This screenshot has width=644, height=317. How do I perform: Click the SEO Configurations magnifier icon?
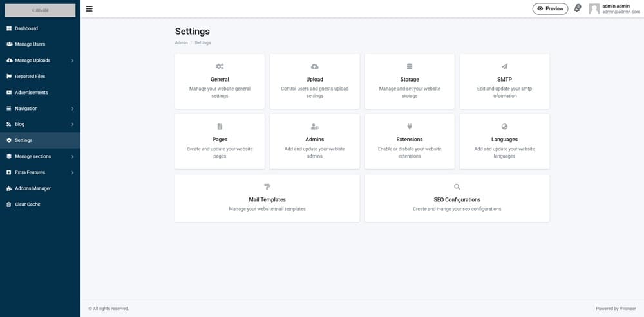coord(457,186)
